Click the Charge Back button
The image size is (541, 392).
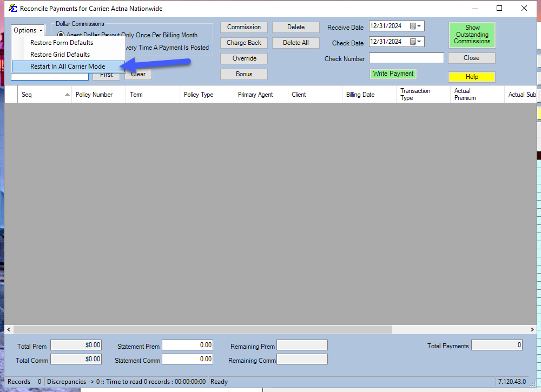point(243,43)
